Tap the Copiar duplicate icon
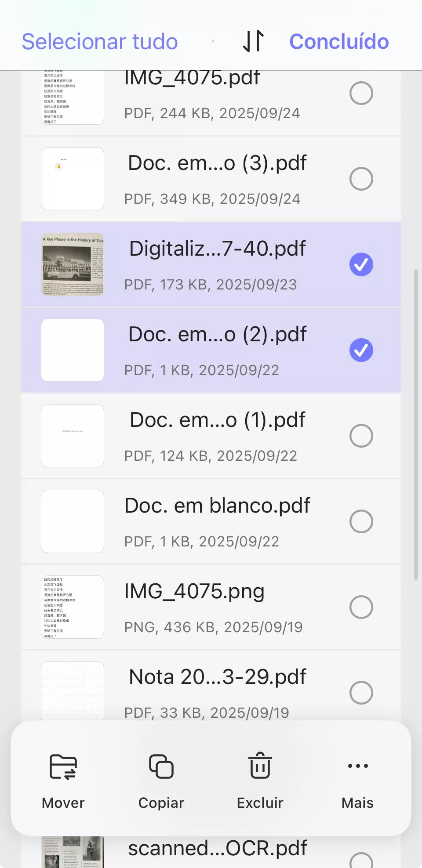Viewport: 422px width, 868px height. tap(161, 767)
